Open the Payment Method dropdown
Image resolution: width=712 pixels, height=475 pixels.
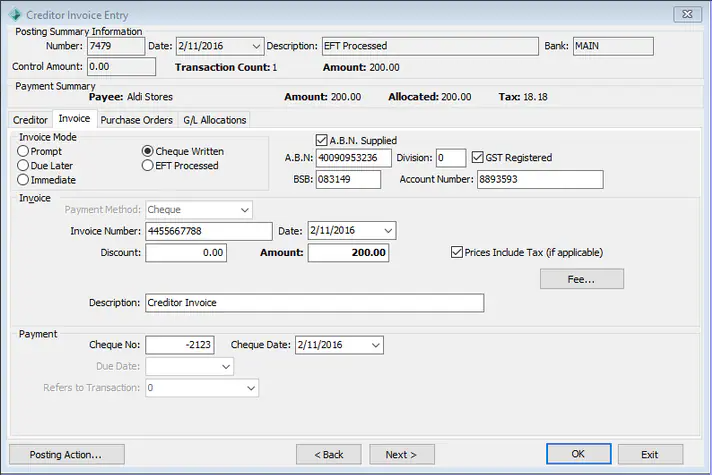click(x=244, y=210)
